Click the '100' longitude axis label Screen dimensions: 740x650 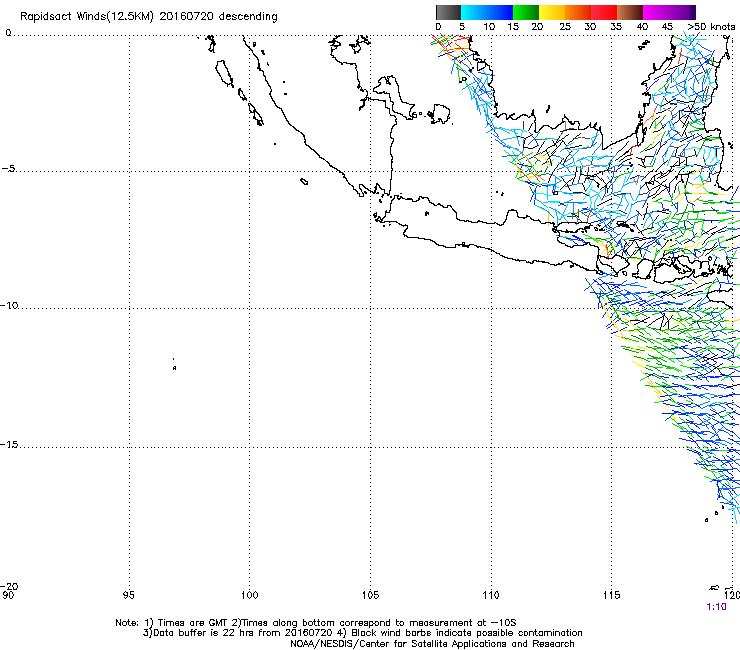click(250, 595)
